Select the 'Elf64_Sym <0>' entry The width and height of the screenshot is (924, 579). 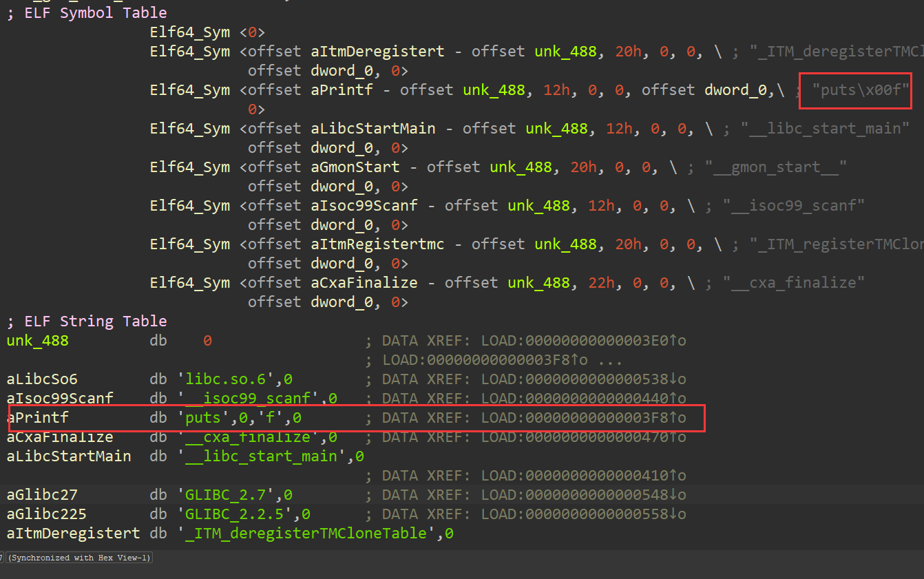pos(207,32)
